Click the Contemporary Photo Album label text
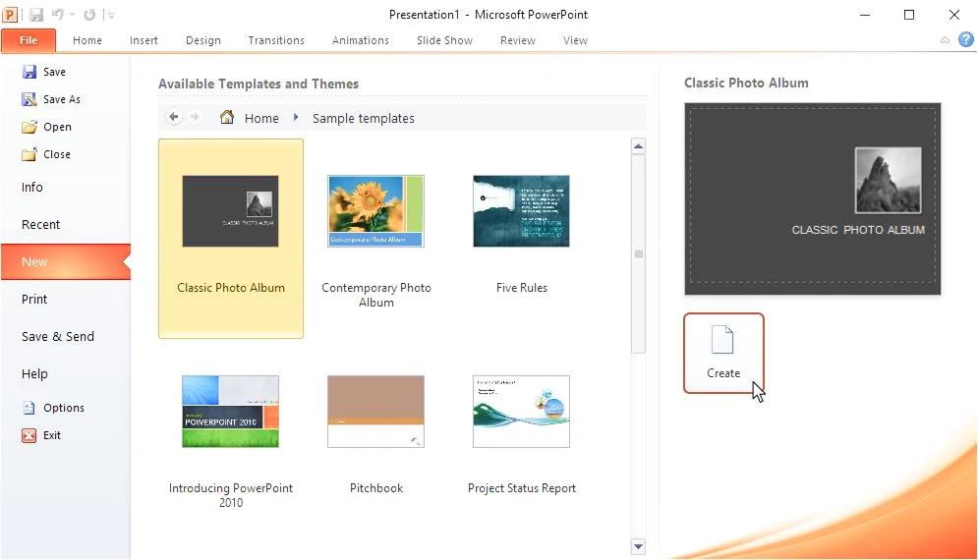The image size is (978, 560). (376, 295)
